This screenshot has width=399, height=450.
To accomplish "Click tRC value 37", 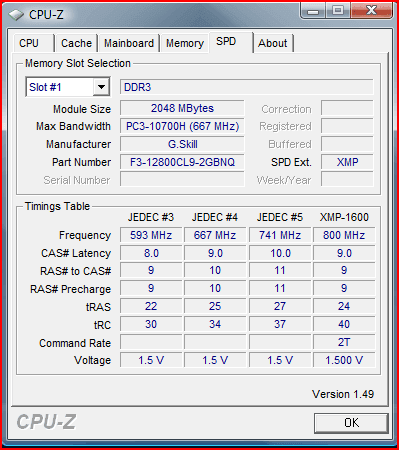I will [280, 324].
